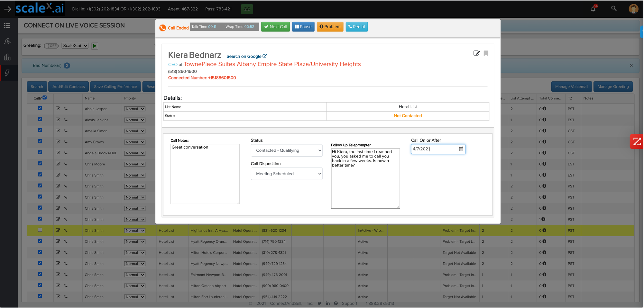Viewport: 644px width, 308px height.
Task: Open priority dropdown for Abbie Jasper
Action: [x=135, y=109]
